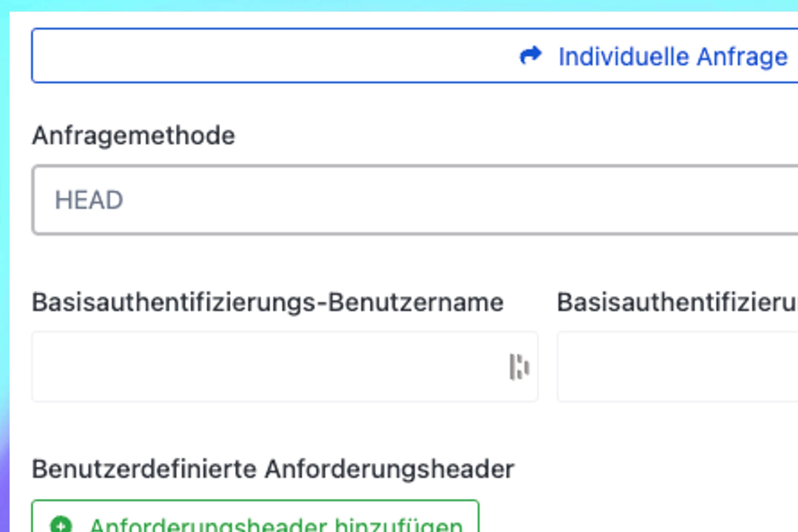Open the Anfragemethode dropdown
Image resolution: width=798 pixels, height=532 pixels.
click(399, 200)
